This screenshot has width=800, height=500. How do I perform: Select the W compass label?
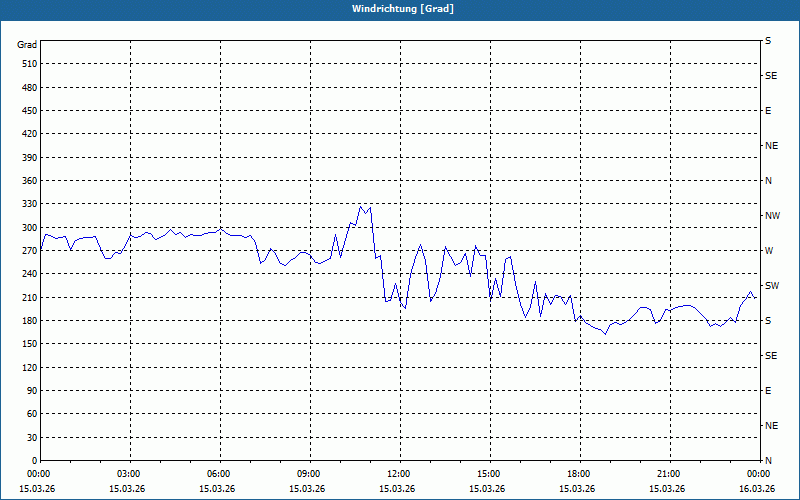(x=769, y=251)
